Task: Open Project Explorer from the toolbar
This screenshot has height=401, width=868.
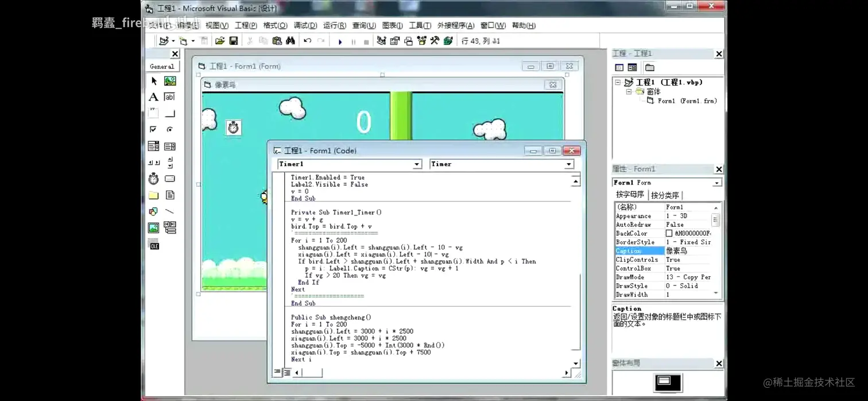Action: coord(382,41)
